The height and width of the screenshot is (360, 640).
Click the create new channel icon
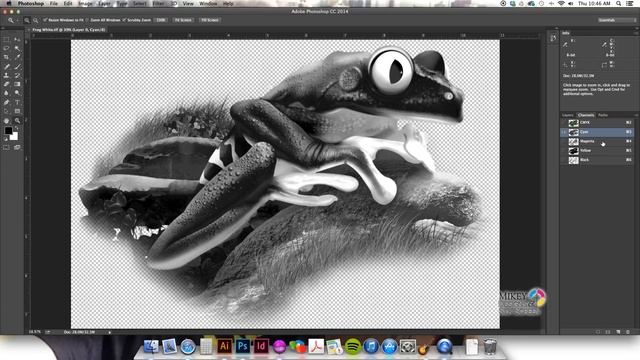click(618, 332)
